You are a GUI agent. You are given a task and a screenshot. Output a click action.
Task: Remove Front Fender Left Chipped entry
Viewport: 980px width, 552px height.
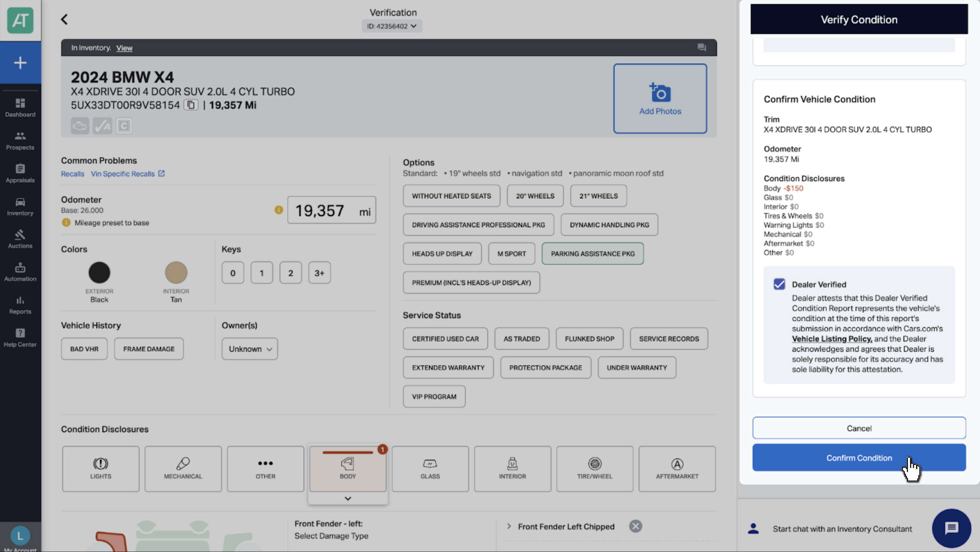[x=635, y=526]
